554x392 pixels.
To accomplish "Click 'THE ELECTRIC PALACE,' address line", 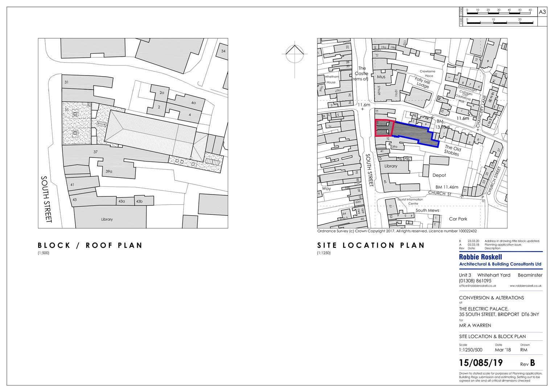I will click(x=484, y=309).
